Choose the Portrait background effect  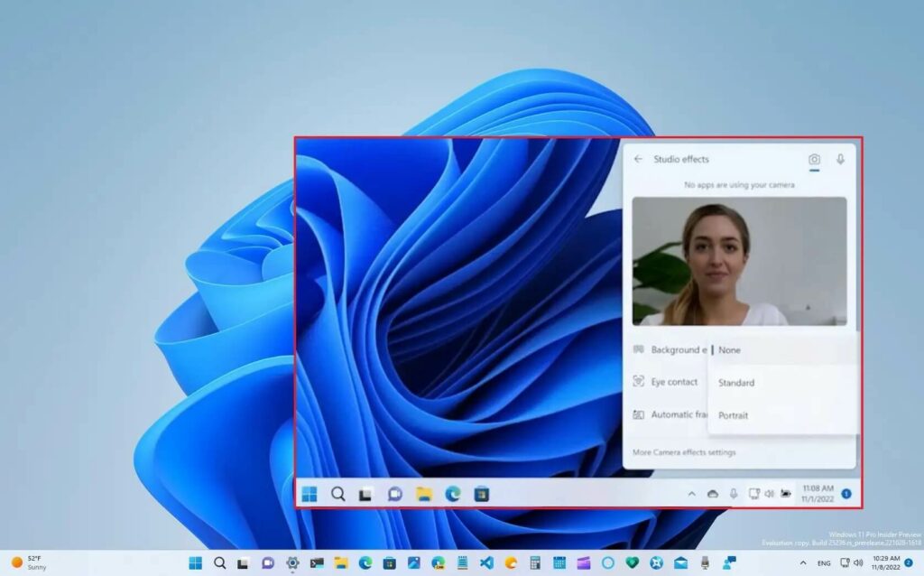733,415
